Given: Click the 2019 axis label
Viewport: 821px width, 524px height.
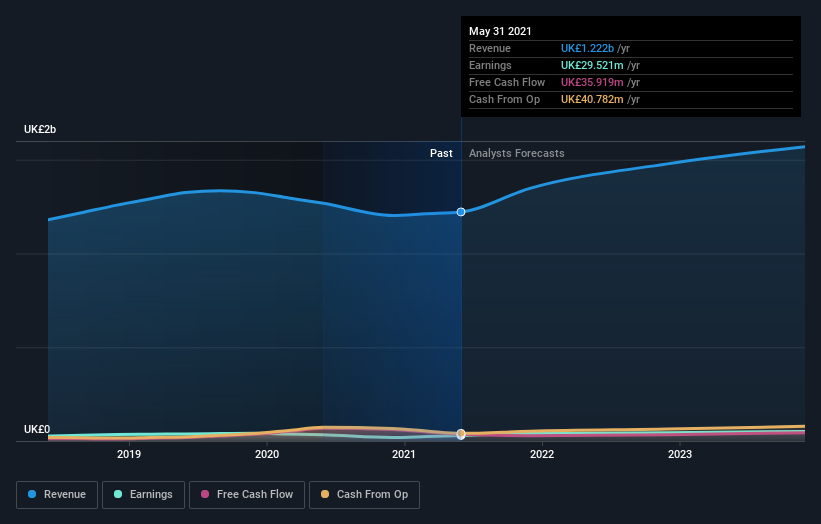Looking at the screenshot, I should 129,454.
